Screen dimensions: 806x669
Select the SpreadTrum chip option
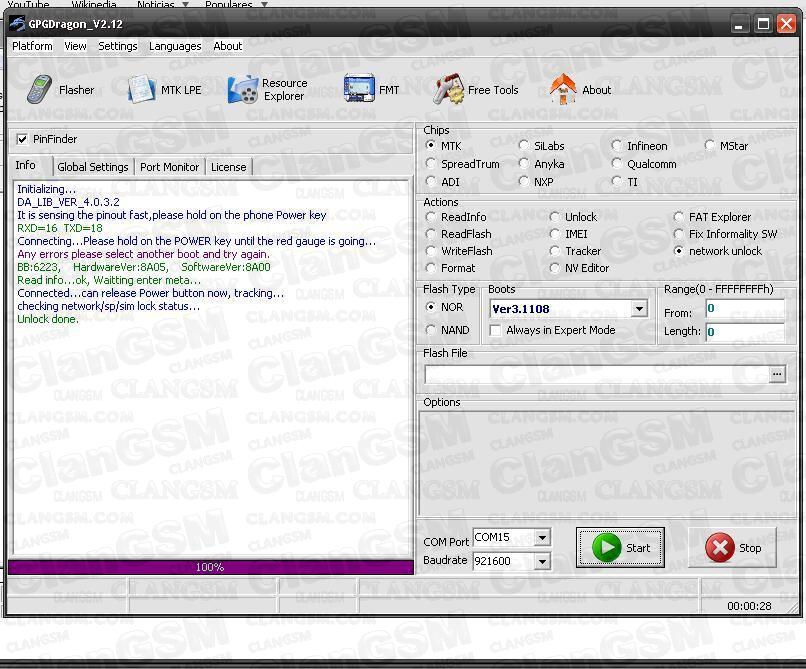pyautogui.click(x=431, y=164)
